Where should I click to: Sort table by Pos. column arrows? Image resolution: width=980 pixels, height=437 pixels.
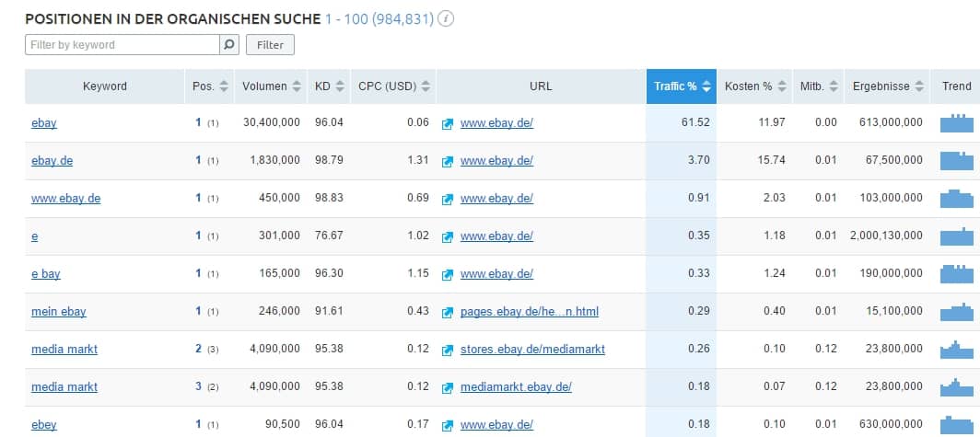tap(224, 86)
